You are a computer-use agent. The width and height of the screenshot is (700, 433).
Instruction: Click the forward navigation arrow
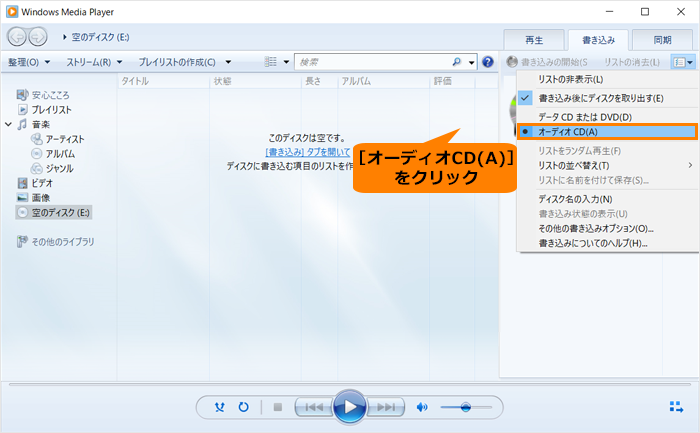(38, 37)
